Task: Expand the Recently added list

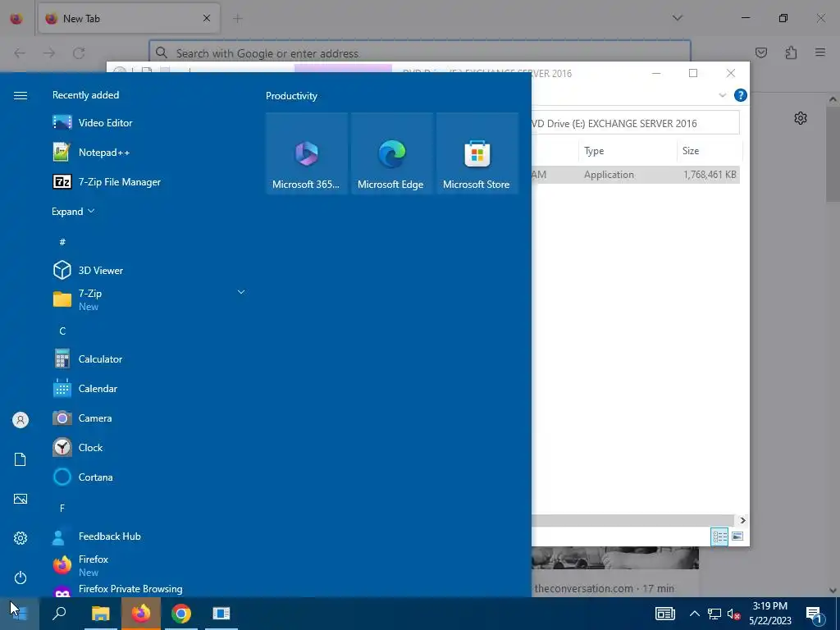Action: coord(73,212)
